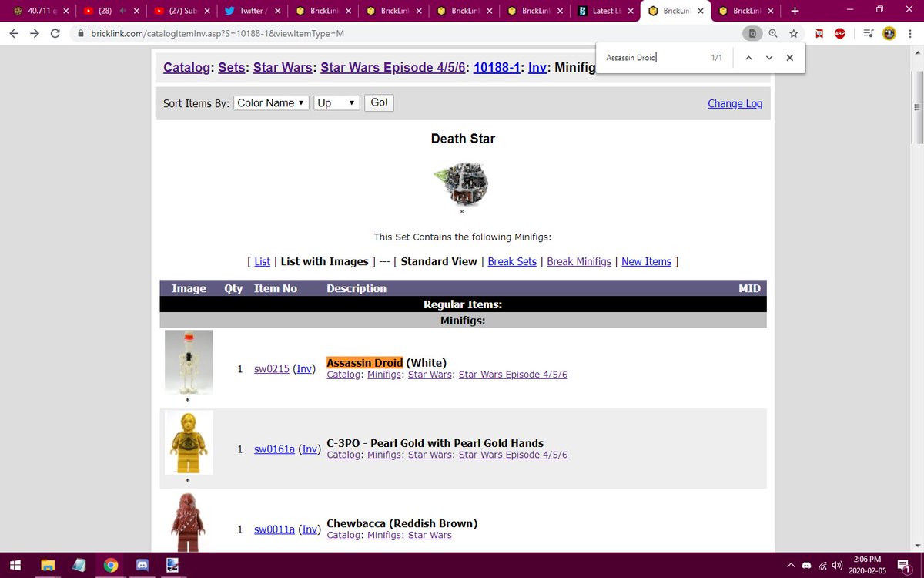Open the Sets breadcrumb link

pyautogui.click(x=231, y=67)
